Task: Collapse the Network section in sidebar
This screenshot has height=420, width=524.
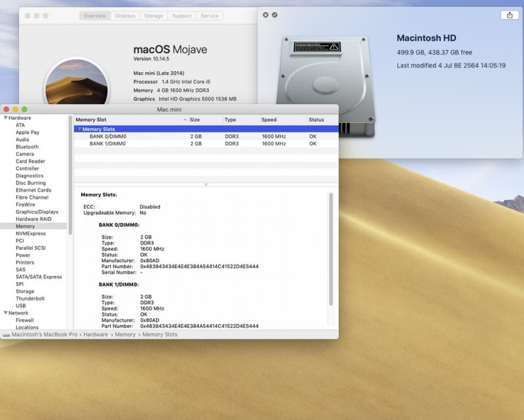Action: point(6,313)
